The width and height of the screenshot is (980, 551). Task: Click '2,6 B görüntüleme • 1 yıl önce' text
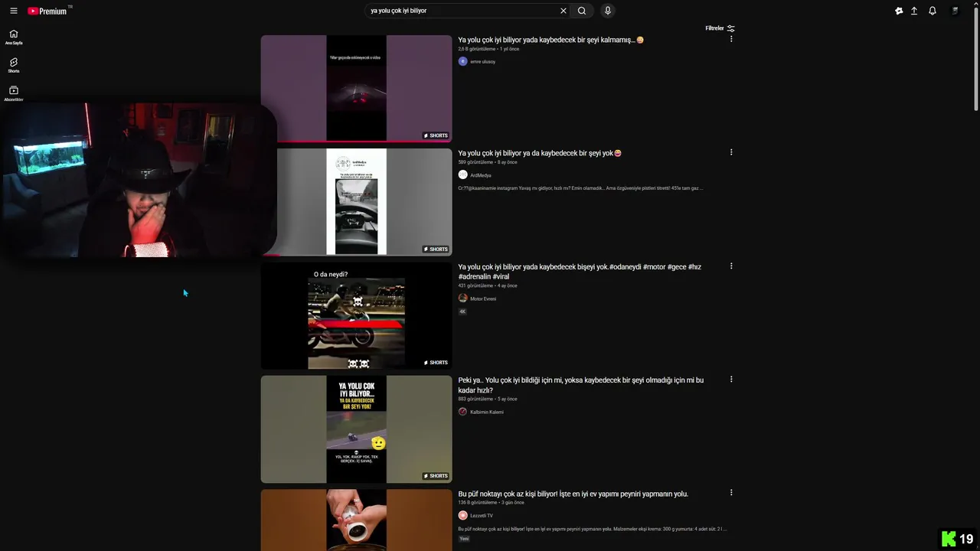488,49
